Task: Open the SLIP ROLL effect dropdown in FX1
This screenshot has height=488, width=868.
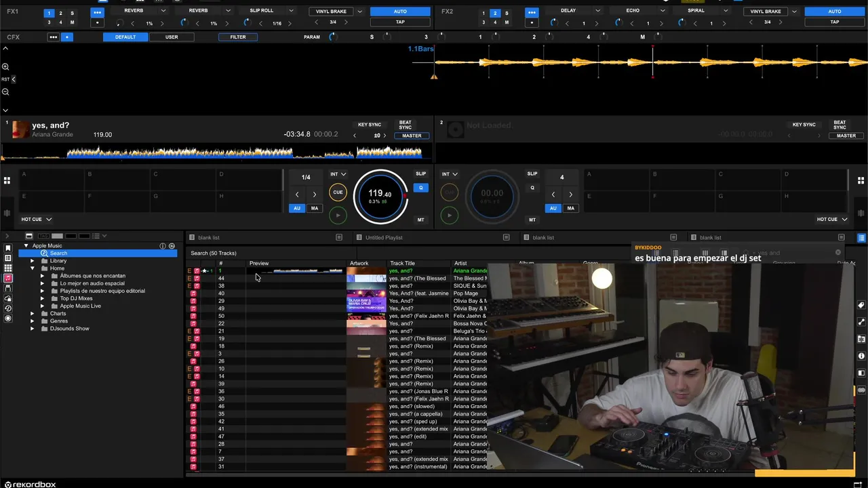Action: click(292, 11)
